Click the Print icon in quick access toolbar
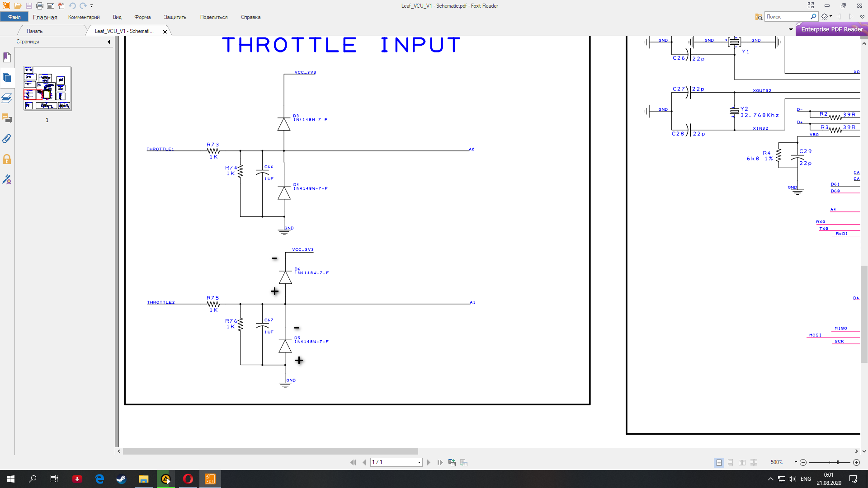Image resolution: width=868 pixels, height=488 pixels. click(39, 6)
